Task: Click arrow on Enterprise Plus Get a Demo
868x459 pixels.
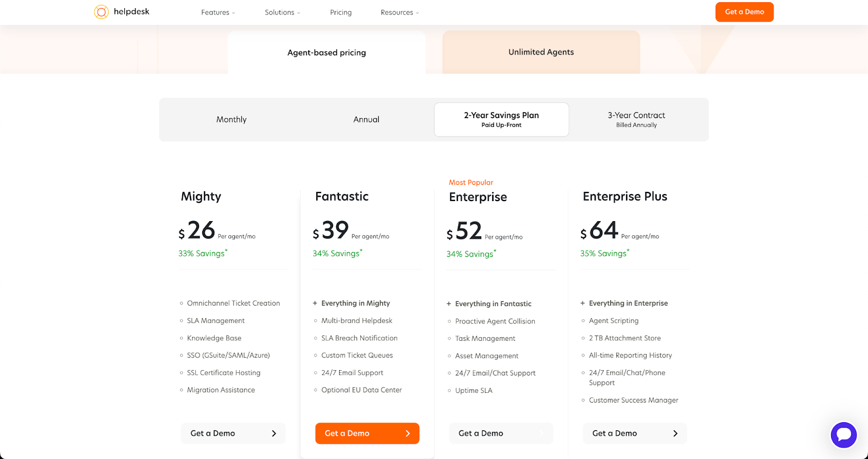Action: pyautogui.click(x=675, y=434)
